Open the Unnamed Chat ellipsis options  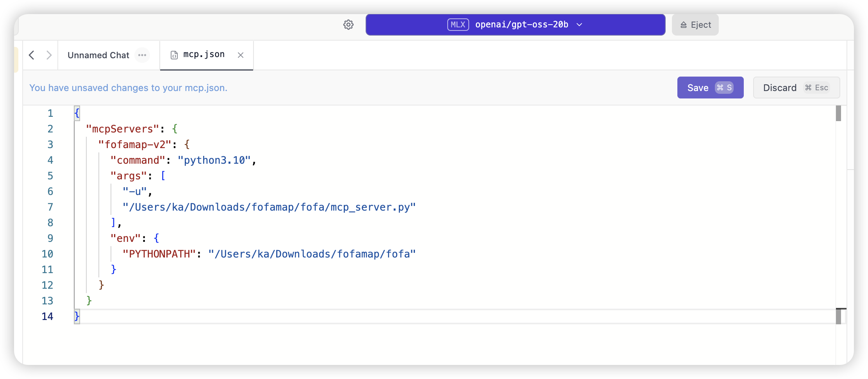(142, 55)
